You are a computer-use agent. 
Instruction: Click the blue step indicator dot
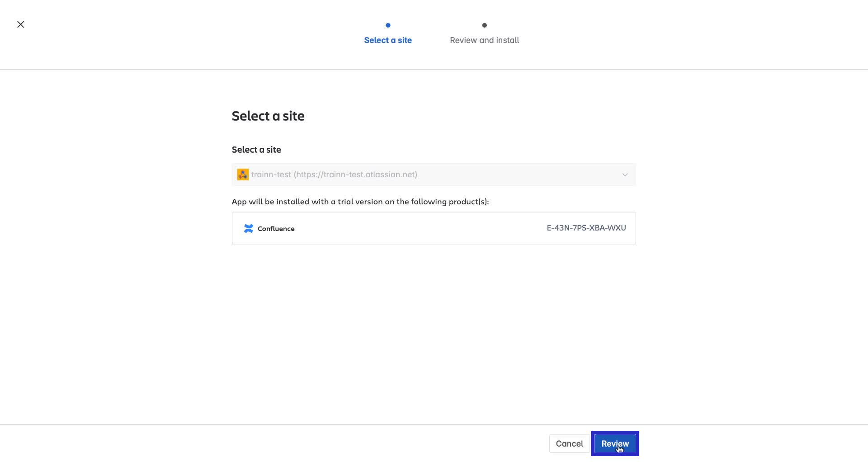(388, 25)
